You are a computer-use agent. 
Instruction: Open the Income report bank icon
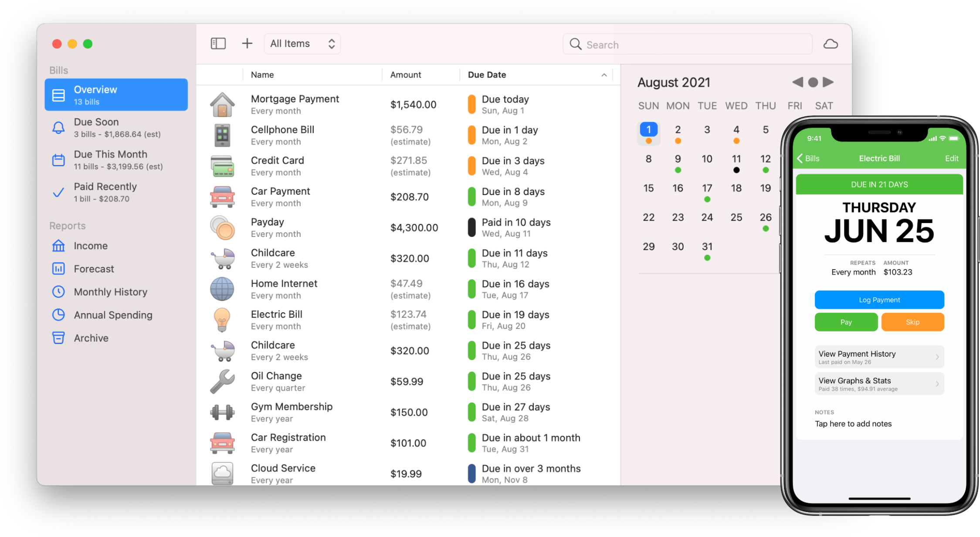pyautogui.click(x=58, y=246)
